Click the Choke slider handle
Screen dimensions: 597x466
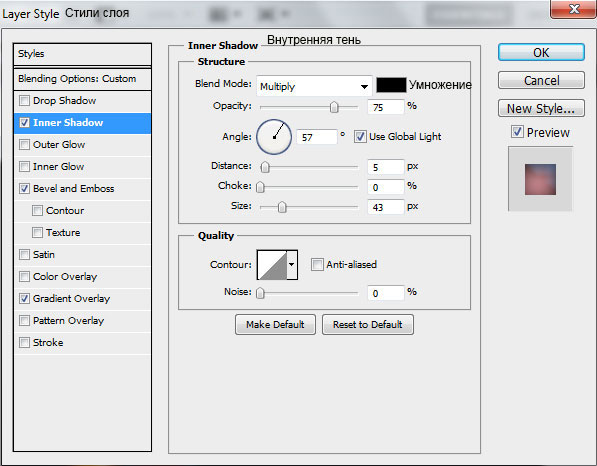click(x=260, y=187)
